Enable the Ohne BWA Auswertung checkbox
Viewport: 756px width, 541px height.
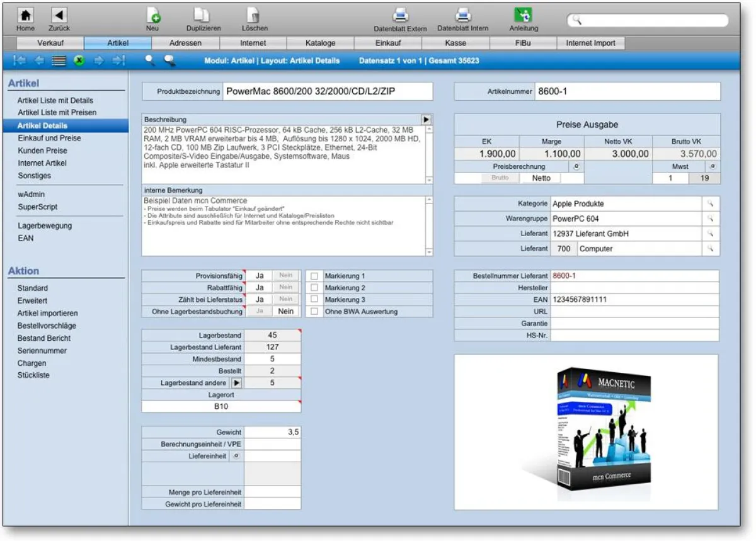[x=314, y=311]
